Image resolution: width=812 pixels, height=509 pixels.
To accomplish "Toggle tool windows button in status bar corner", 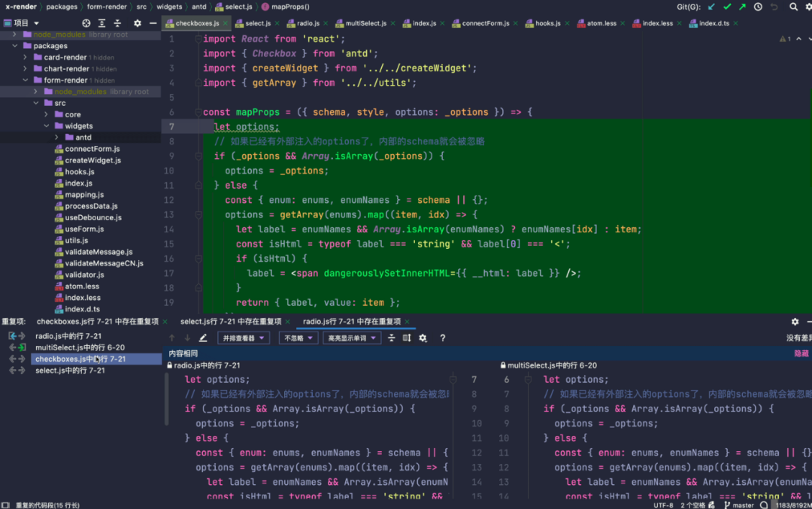I will 5,504.
